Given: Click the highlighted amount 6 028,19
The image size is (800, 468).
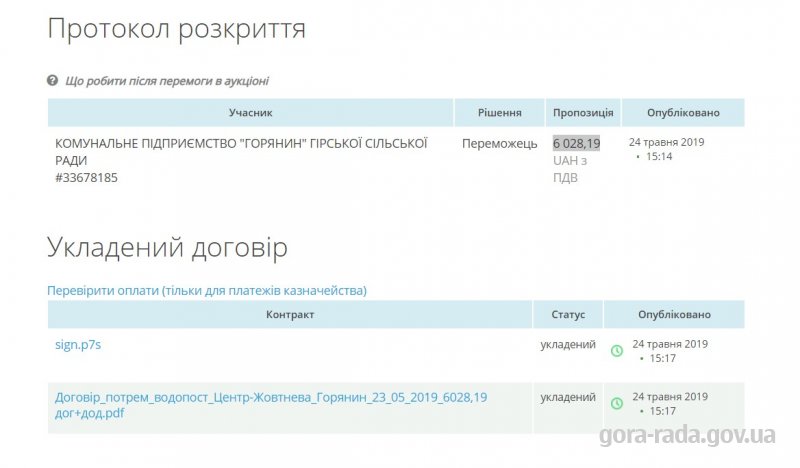Looking at the screenshot, I should click(x=577, y=143).
